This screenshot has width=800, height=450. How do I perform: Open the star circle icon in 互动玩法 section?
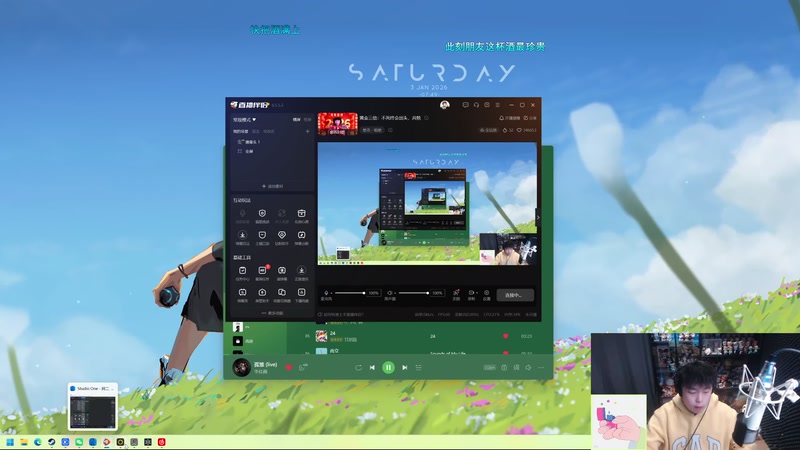point(242,237)
